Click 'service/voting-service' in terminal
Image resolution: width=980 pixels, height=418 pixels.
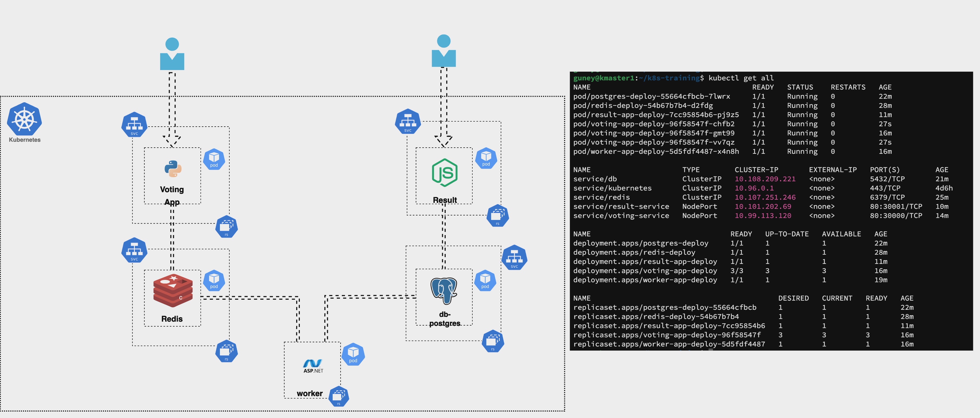pos(621,215)
